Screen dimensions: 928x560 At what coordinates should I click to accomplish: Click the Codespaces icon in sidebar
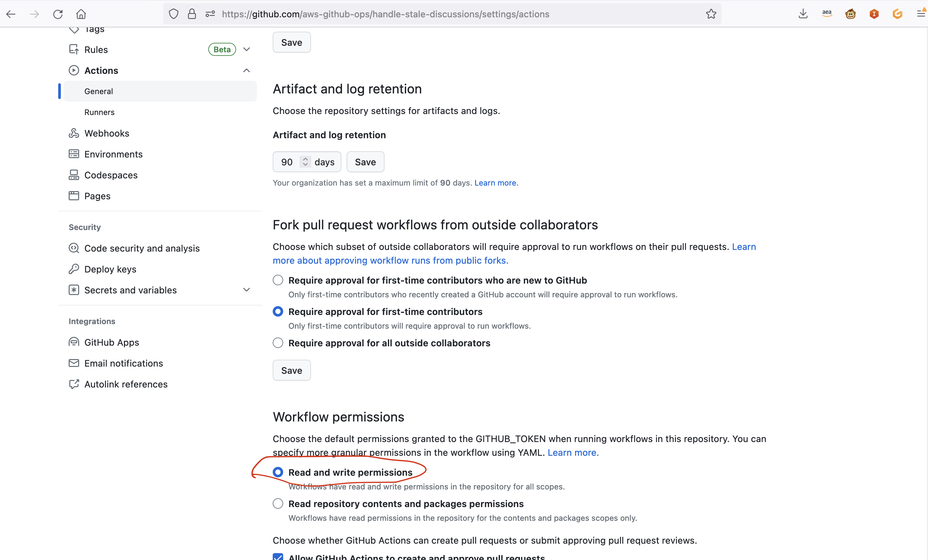pos(74,175)
